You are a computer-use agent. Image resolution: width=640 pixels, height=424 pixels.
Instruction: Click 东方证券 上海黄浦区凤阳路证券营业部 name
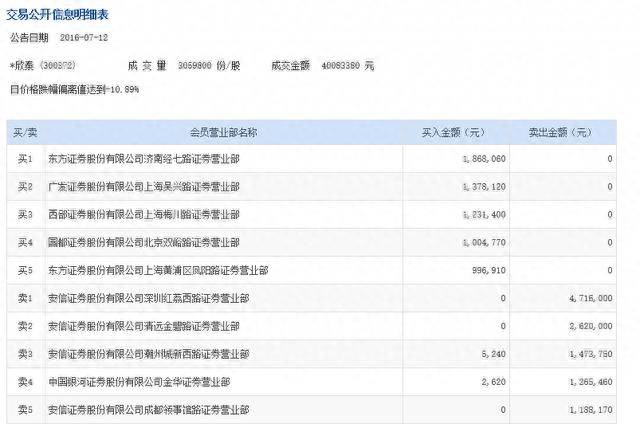click(x=158, y=271)
